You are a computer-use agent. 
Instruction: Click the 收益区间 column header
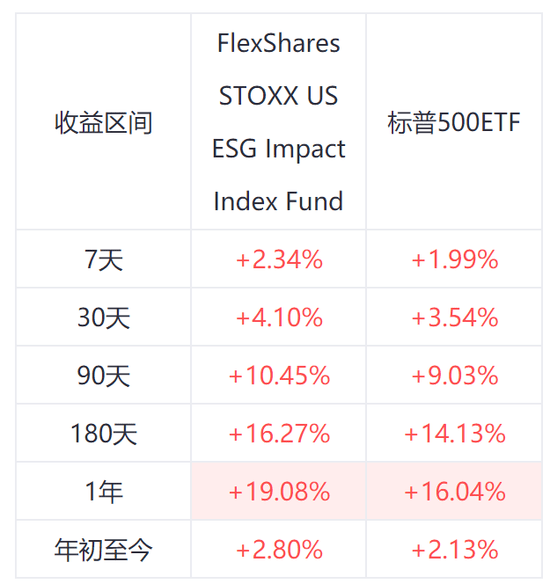tap(104, 123)
